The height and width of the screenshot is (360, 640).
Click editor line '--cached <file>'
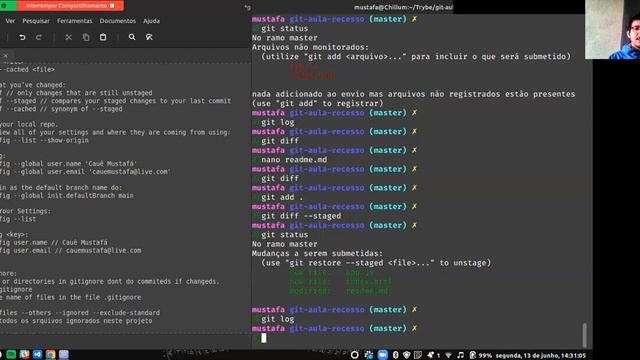tap(27, 70)
